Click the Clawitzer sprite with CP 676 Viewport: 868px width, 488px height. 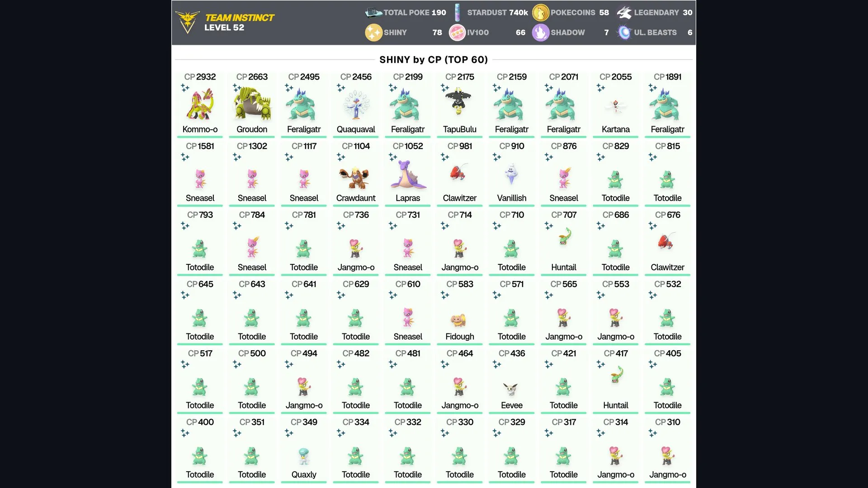click(x=667, y=241)
